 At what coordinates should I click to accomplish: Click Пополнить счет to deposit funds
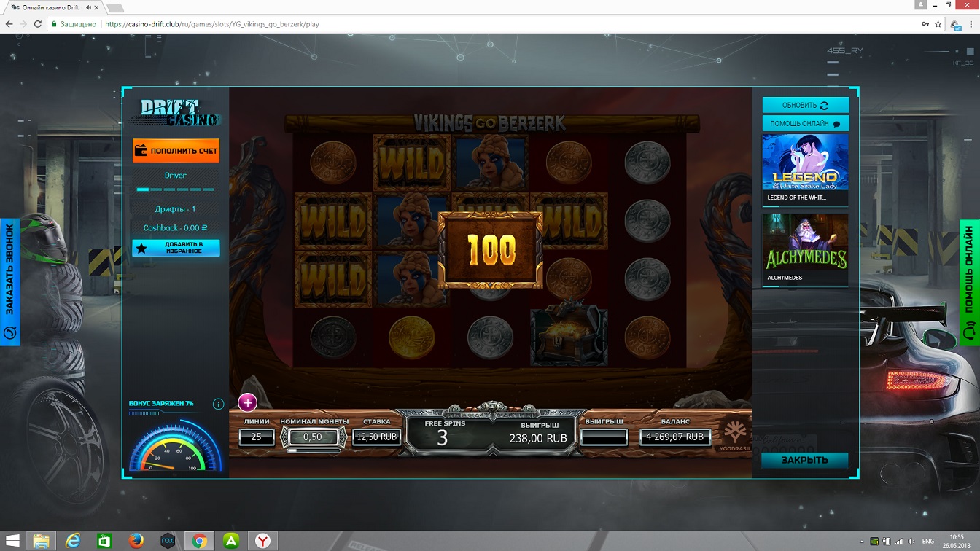point(176,151)
